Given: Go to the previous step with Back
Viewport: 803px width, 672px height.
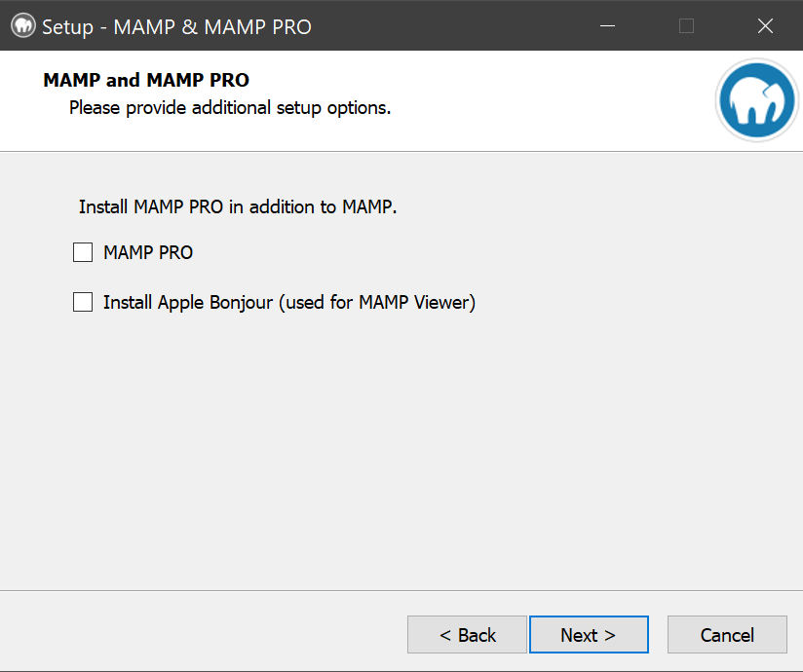Looking at the screenshot, I should 467,635.
